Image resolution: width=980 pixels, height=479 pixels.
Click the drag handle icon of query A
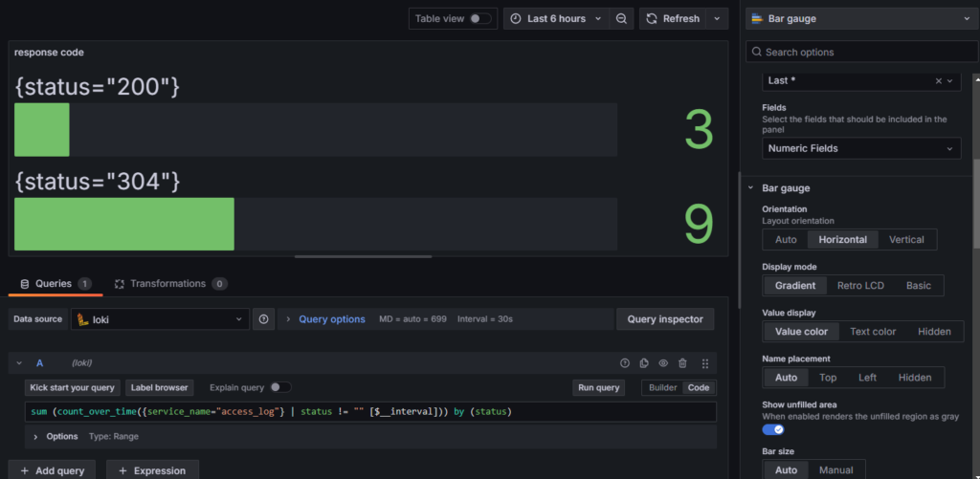(705, 363)
